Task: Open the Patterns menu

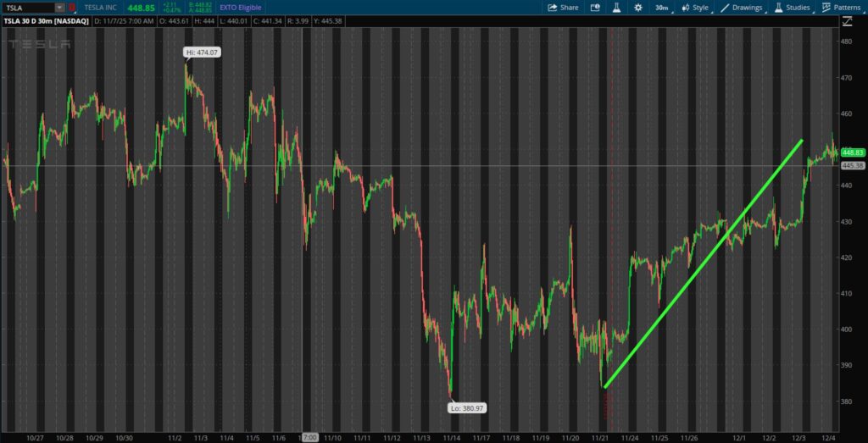Action: (843, 8)
